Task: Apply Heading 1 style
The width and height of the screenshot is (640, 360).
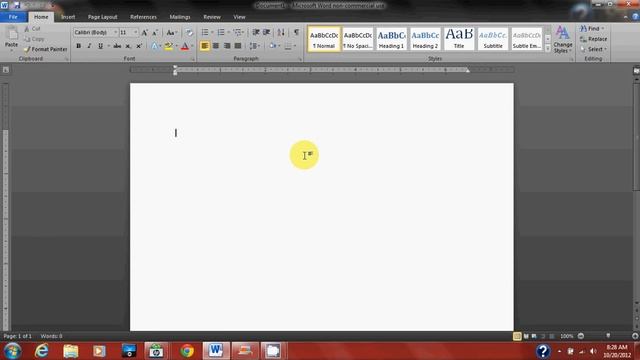Action: (x=391, y=39)
